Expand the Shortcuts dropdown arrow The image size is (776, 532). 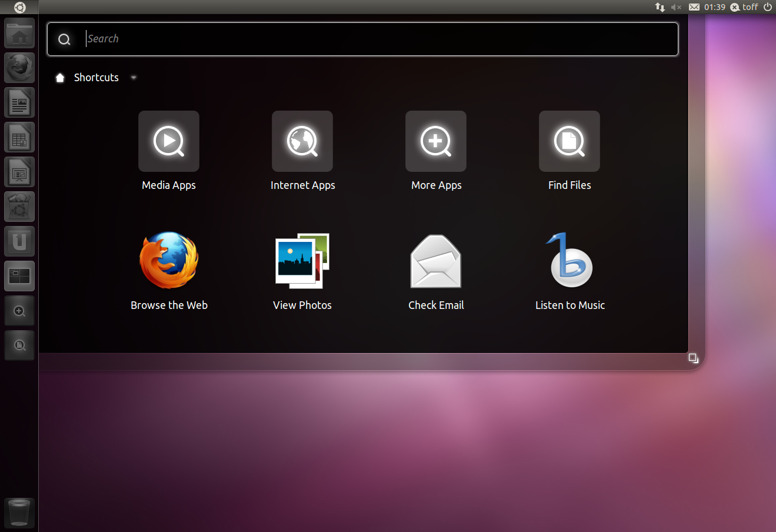[x=134, y=78]
